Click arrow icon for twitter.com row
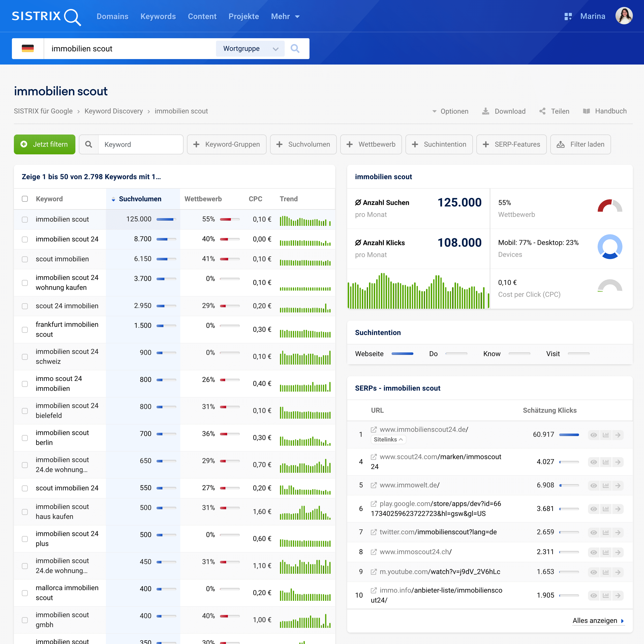Image resolution: width=644 pixels, height=644 pixels. (618, 532)
